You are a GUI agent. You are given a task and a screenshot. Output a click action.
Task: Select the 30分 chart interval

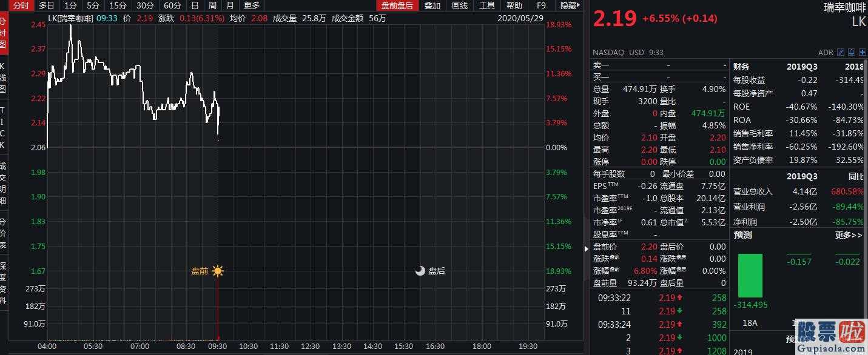coord(145,5)
